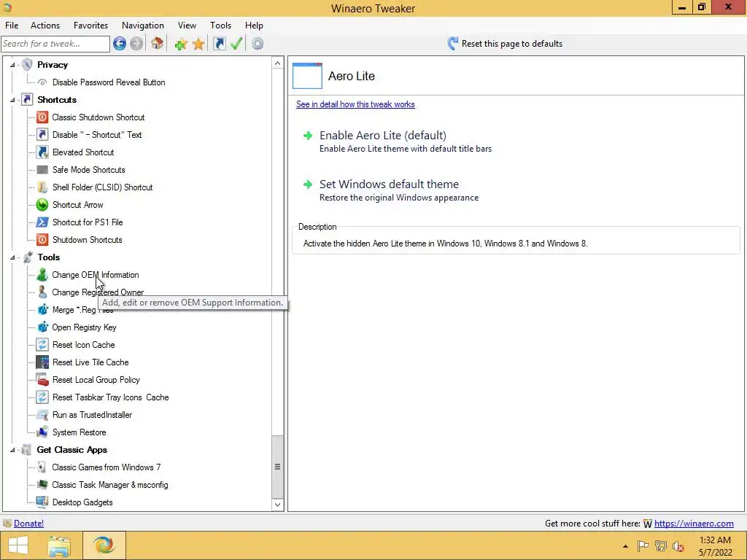The image size is (747, 560).
Task: Select Disable " - Shortcut" Text item
Action: click(x=97, y=135)
